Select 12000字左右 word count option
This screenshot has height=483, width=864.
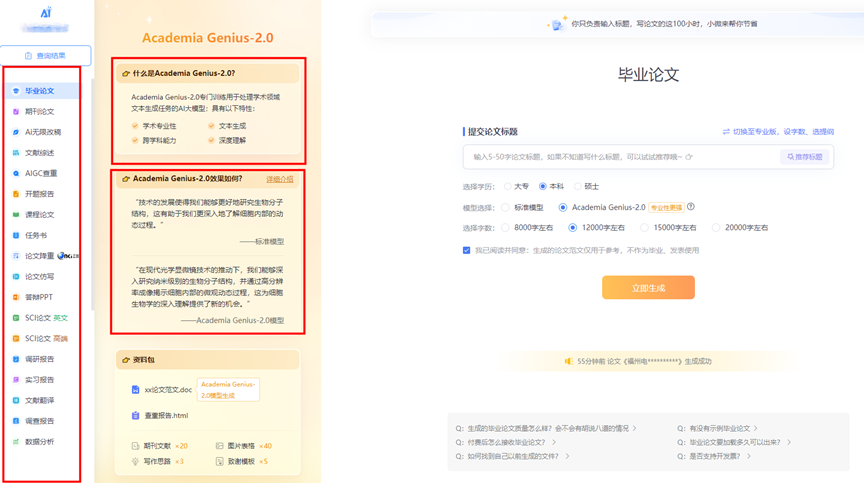point(573,227)
